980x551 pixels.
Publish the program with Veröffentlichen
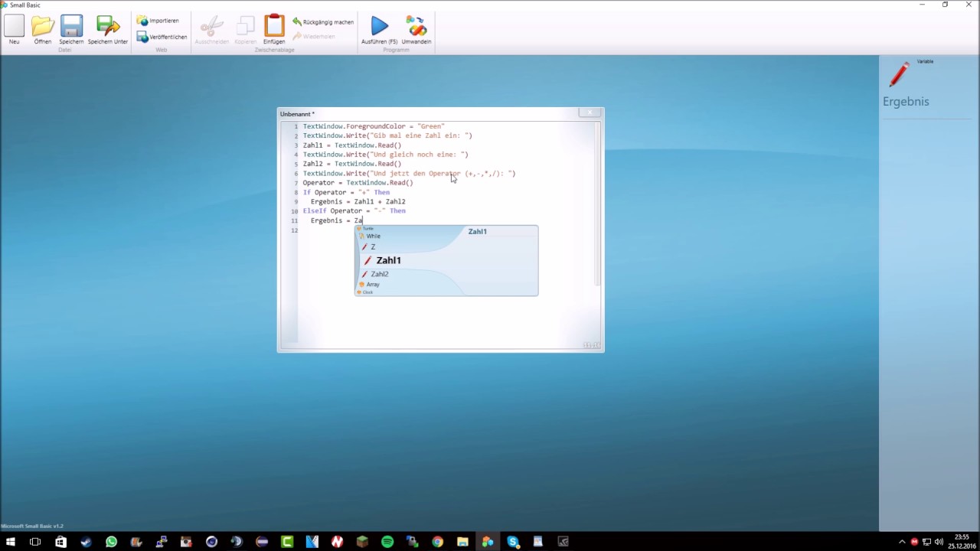tap(162, 37)
